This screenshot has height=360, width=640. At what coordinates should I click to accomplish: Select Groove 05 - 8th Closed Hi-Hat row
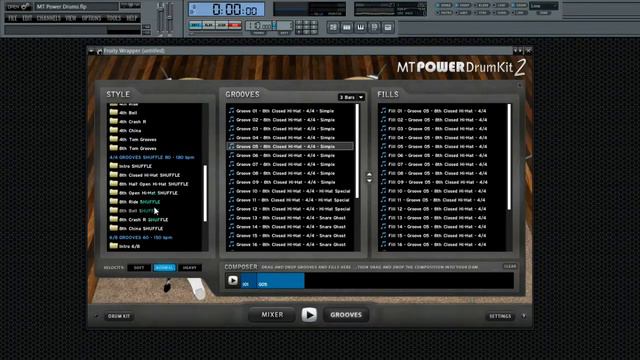point(290,146)
